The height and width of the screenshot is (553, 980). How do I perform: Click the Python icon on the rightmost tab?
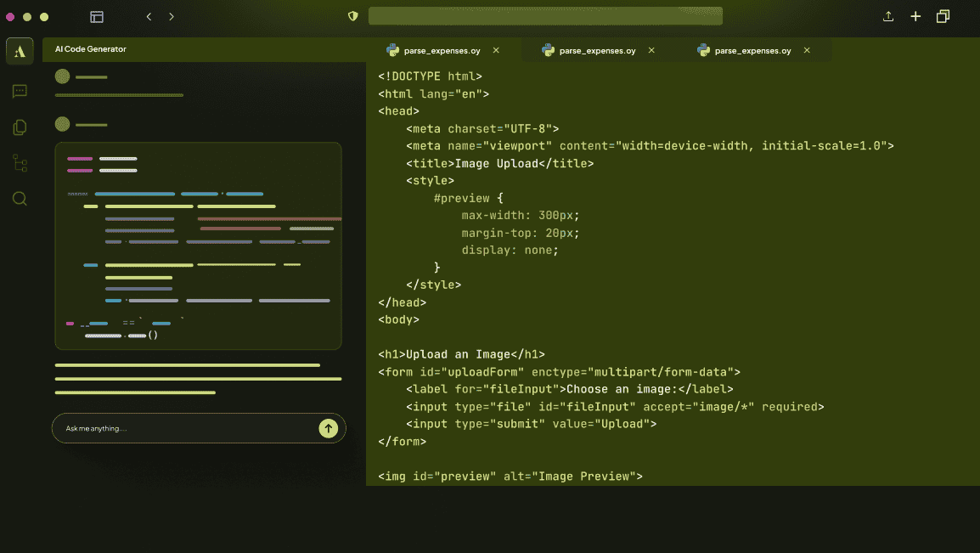click(703, 50)
